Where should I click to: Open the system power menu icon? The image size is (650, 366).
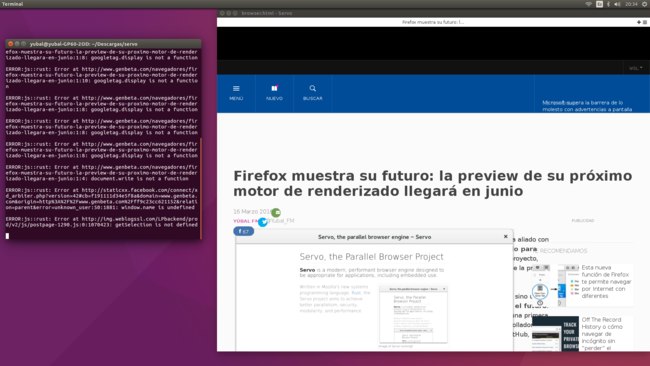[x=645, y=4]
